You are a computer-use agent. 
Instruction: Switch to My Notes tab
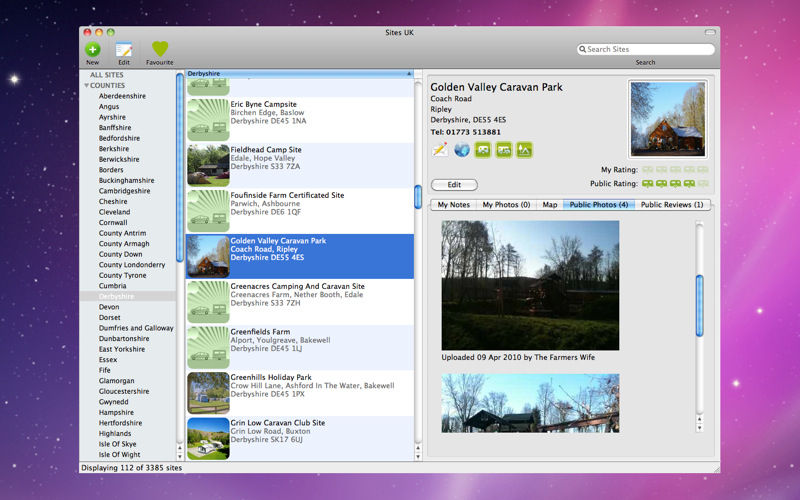(x=454, y=205)
